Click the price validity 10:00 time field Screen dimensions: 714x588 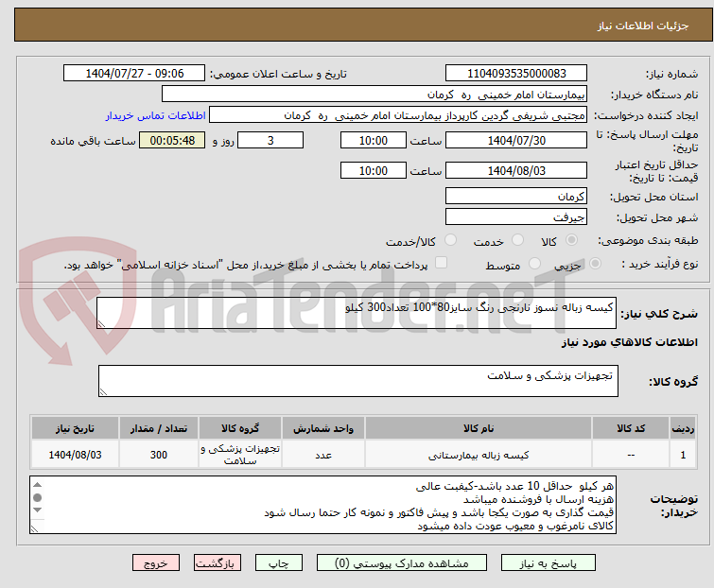coord(373,170)
